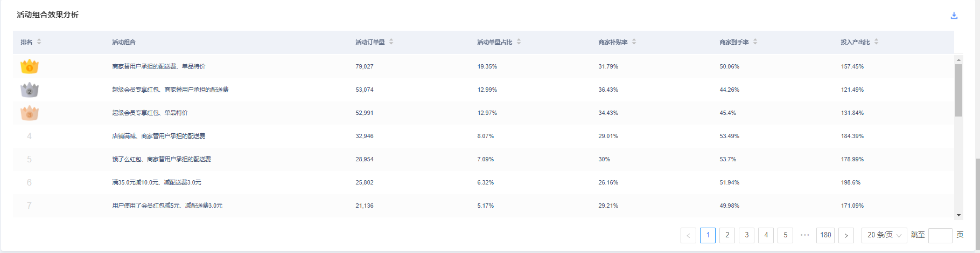Select row 超级会员专享红包、单品特价
This screenshot has height=253, width=980.
tap(484, 113)
